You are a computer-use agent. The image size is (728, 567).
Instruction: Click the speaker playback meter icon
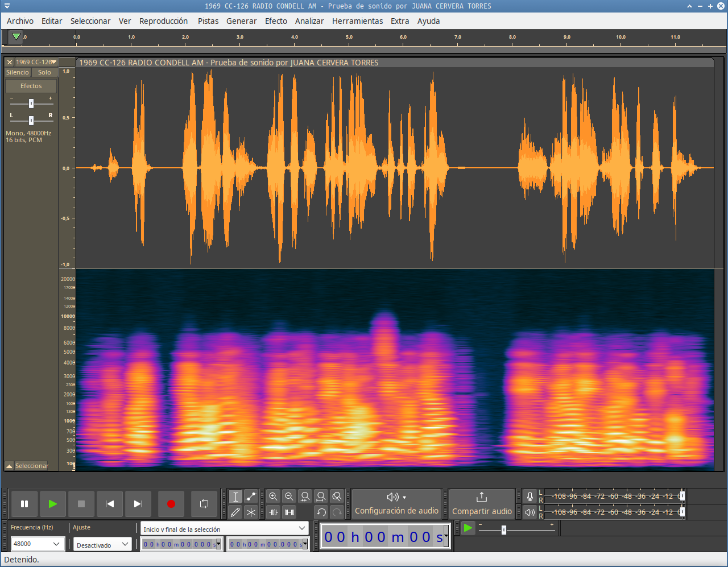pyautogui.click(x=530, y=512)
